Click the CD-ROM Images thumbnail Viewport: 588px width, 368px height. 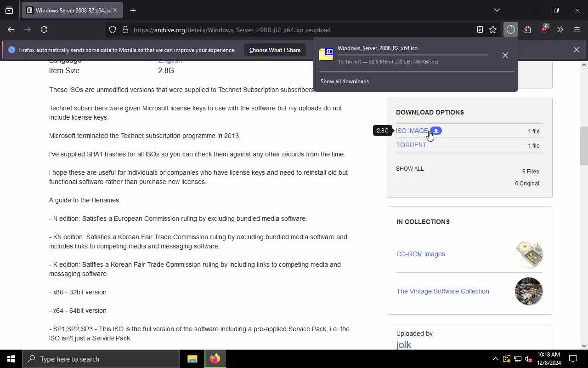[529, 254]
